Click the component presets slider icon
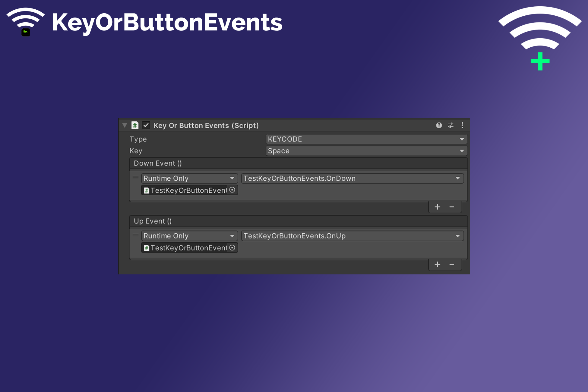The image size is (588, 392). click(x=450, y=125)
